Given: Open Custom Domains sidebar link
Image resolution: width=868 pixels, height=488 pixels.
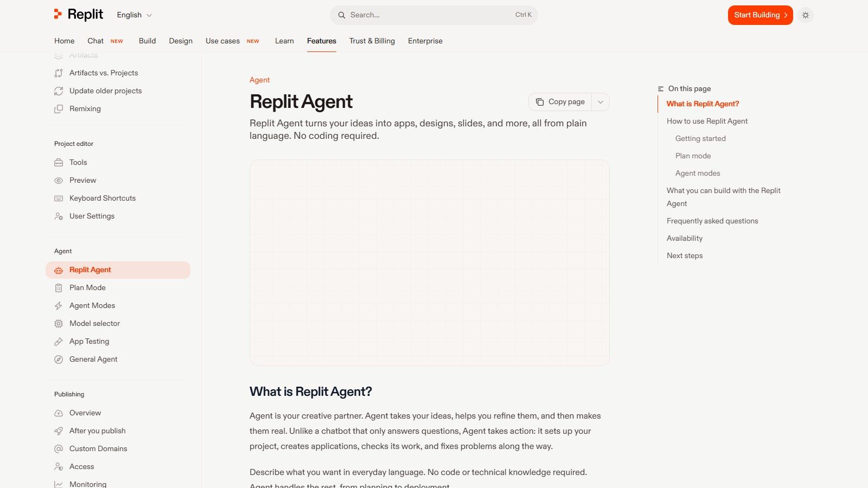Looking at the screenshot, I should tap(118, 449).
